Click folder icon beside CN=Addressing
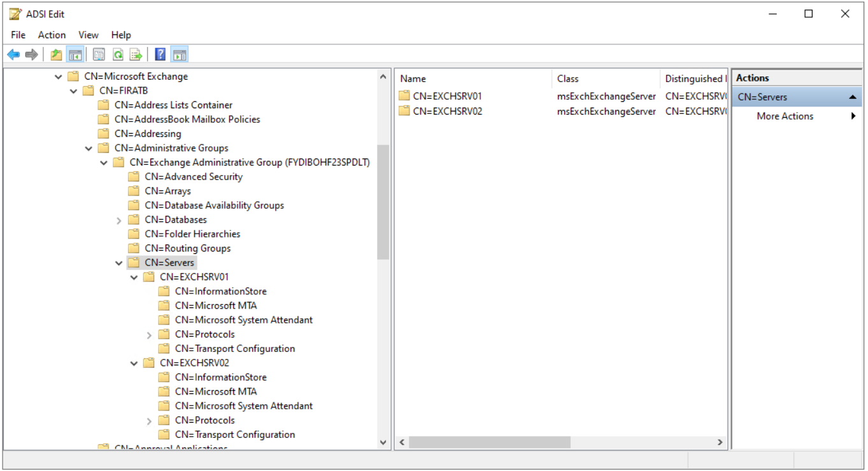The width and height of the screenshot is (868, 471). pos(103,134)
